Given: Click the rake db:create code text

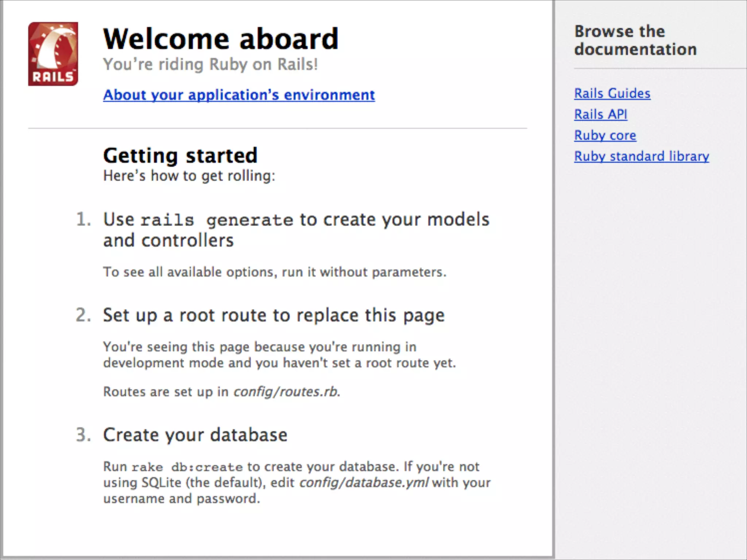Looking at the screenshot, I should point(187,467).
